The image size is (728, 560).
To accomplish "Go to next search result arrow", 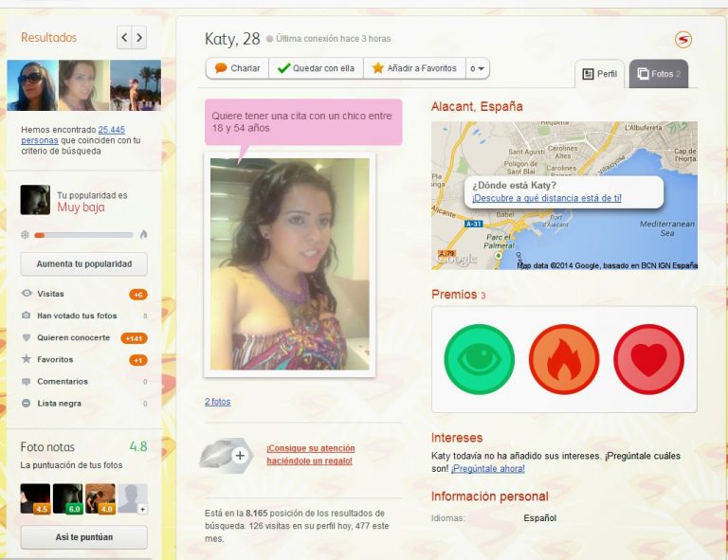I will (139, 38).
